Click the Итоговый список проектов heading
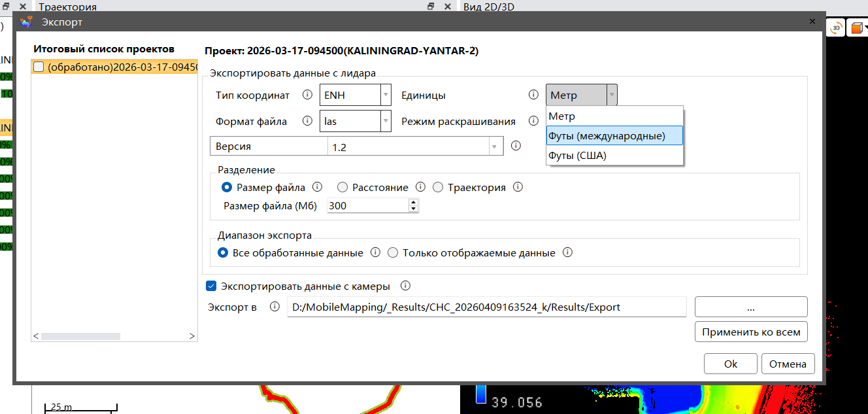The width and height of the screenshot is (868, 414). click(104, 49)
